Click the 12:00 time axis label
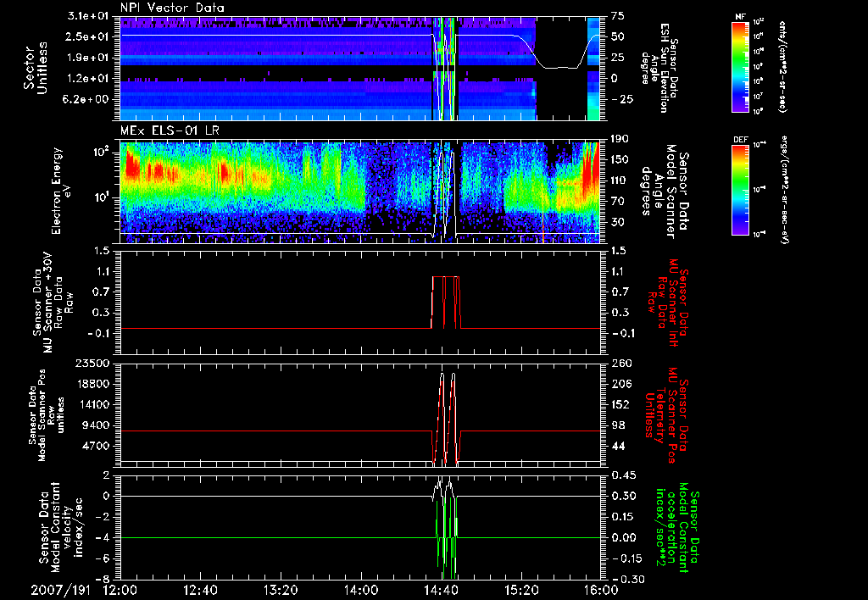Viewport: 868px width, 600px height. [x=120, y=590]
